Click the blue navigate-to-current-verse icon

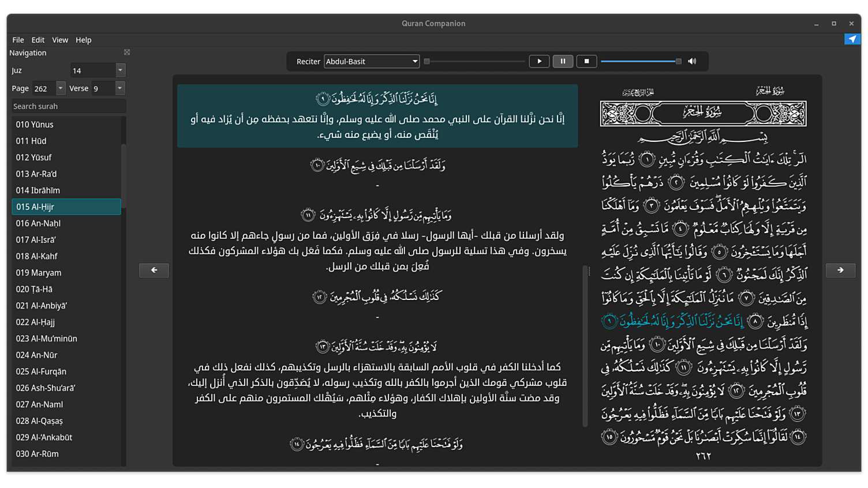852,39
